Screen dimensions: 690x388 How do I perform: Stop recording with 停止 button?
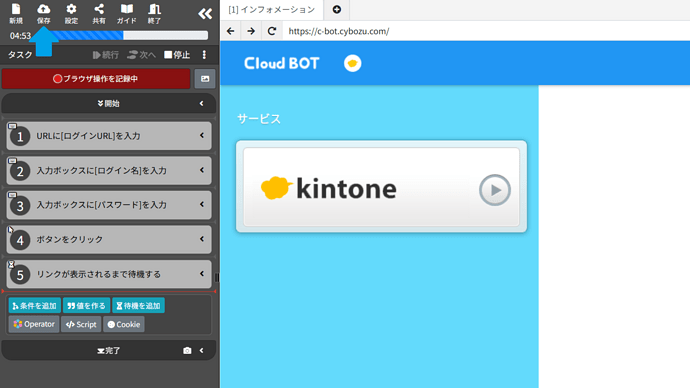click(x=177, y=55)
